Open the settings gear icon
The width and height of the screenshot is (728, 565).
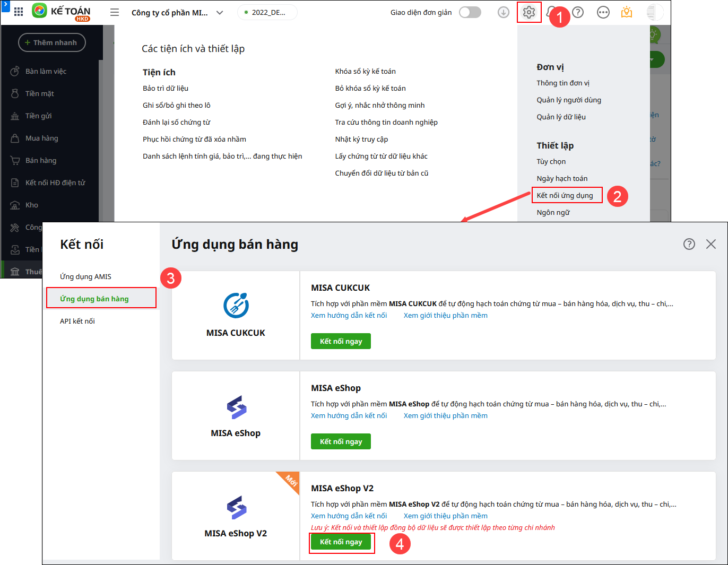point(529,12)
